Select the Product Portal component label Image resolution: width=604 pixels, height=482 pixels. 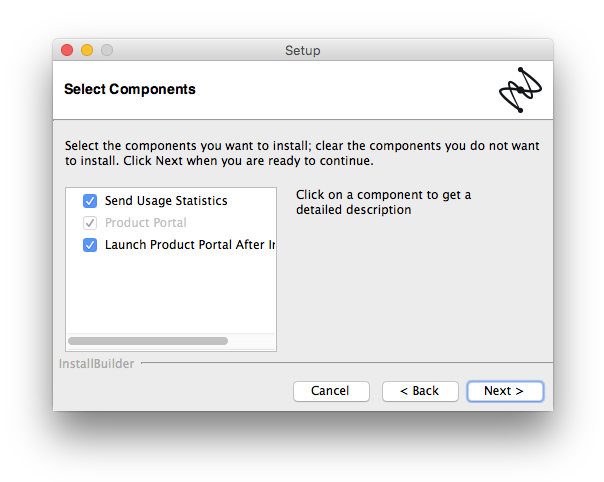click(146, 223)
